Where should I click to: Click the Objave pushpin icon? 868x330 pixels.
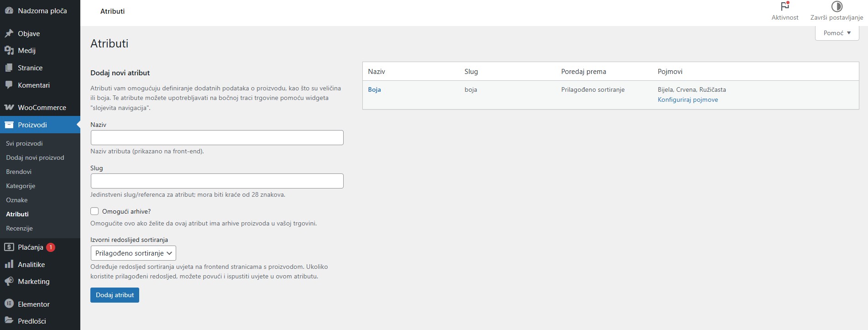[9, 33]
